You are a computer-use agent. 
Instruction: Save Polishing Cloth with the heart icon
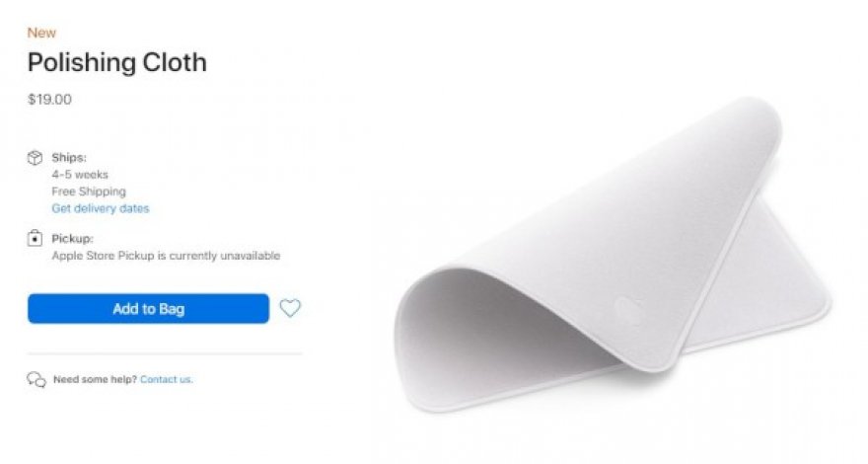pyautogui.click(x=290, y=308)
